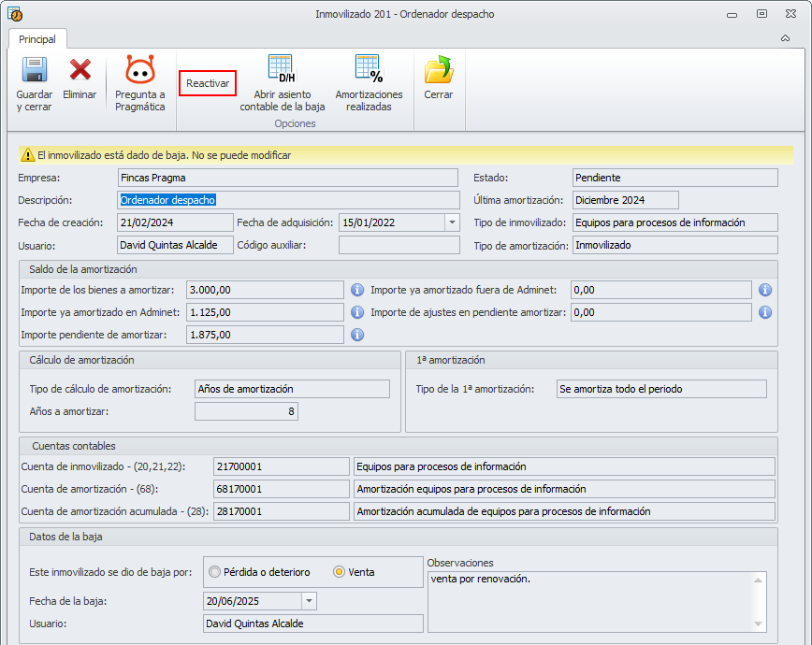Click the Eliminar red X icon
Screen dimensions: 812x645
(x=80, y=71)
